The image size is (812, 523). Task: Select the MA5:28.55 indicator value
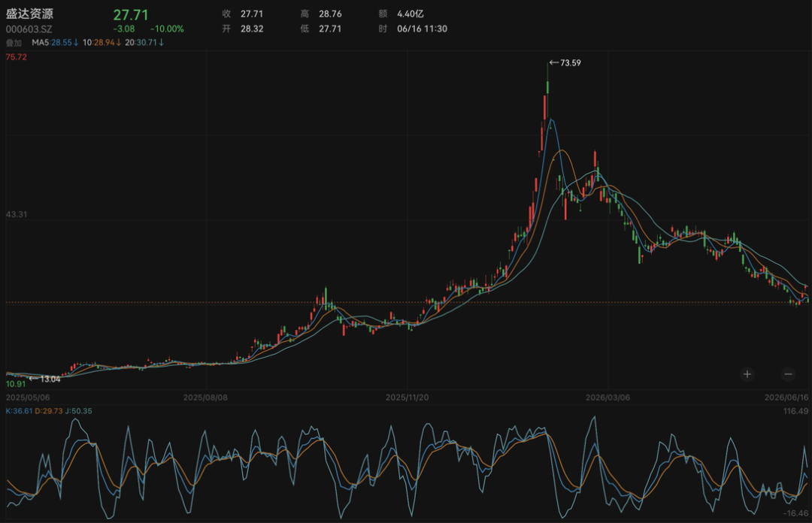[55, 43]
